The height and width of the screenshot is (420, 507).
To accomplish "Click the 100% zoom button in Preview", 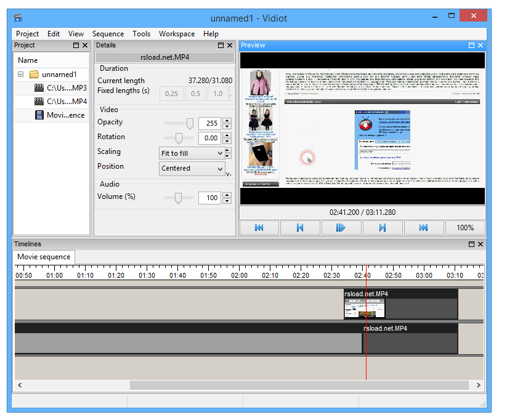I will (465, 227).
